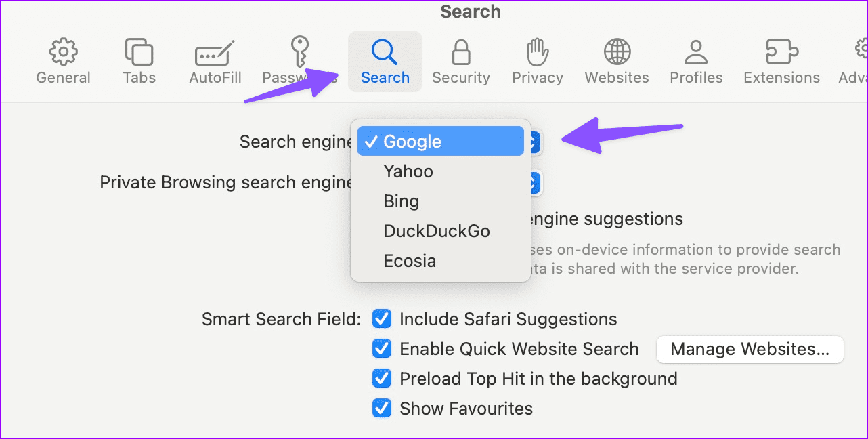This screenshot has width=868, height=439.
Task: Select DuckDuckGo as search engine
Action: click(x=437, y=230)
